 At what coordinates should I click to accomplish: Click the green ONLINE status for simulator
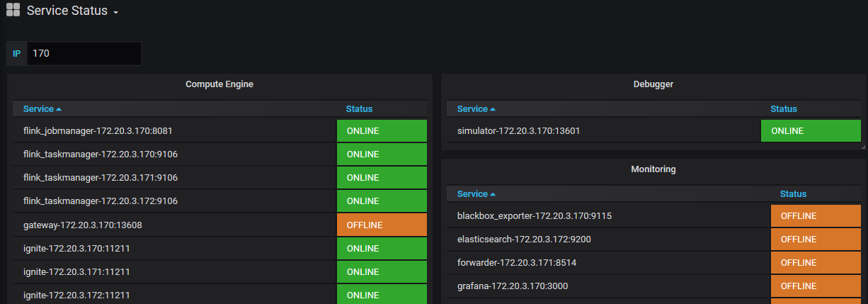(x=810, y=131)
